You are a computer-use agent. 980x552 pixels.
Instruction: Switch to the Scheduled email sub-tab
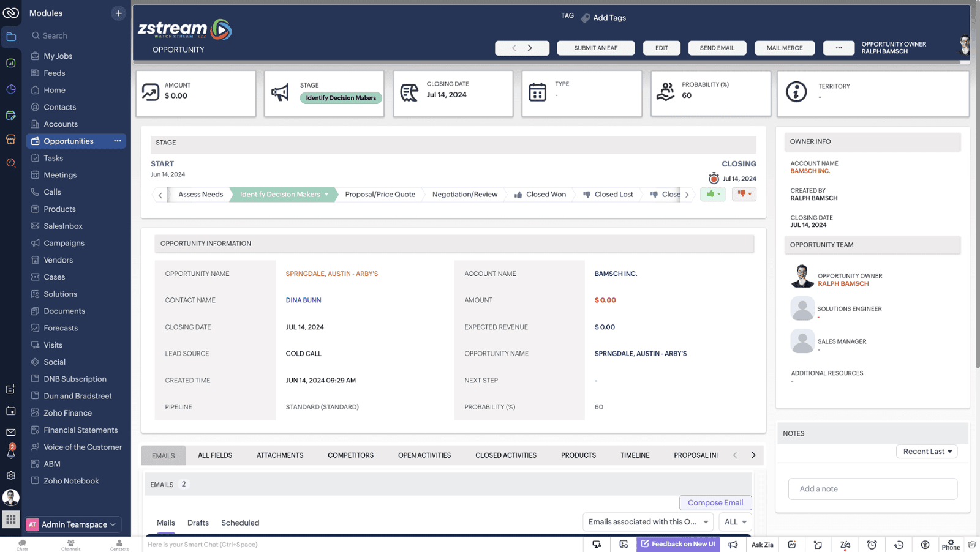[240, 523]
